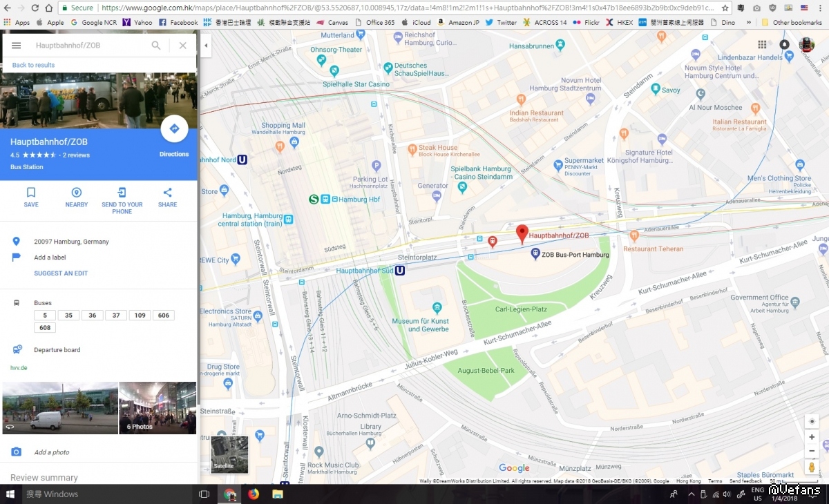Screen dimensions: 829x504
Task: Open the Office 365 bookmark
Action: click(x=374, y=22)
